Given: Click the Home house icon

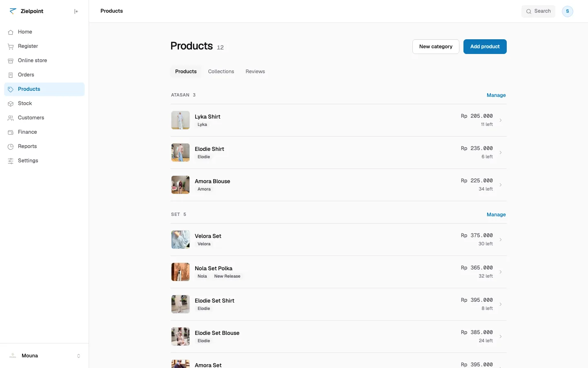Looking at the screenshot, I should coord(11,32).
